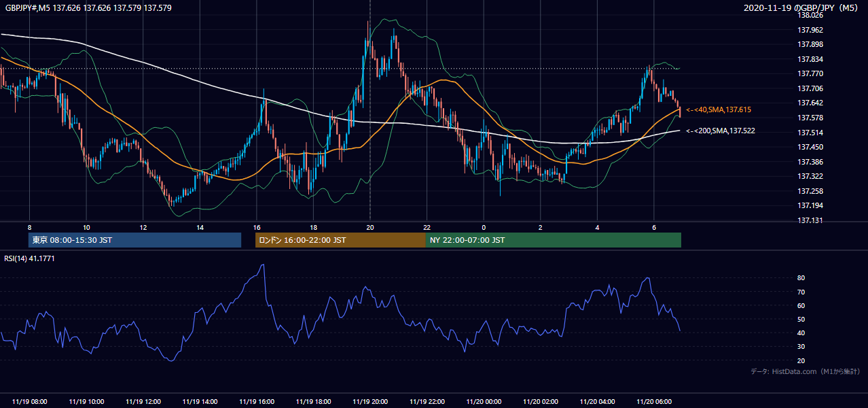
Task: Click the 137.450 price axis label
Action: coord(810,147)
